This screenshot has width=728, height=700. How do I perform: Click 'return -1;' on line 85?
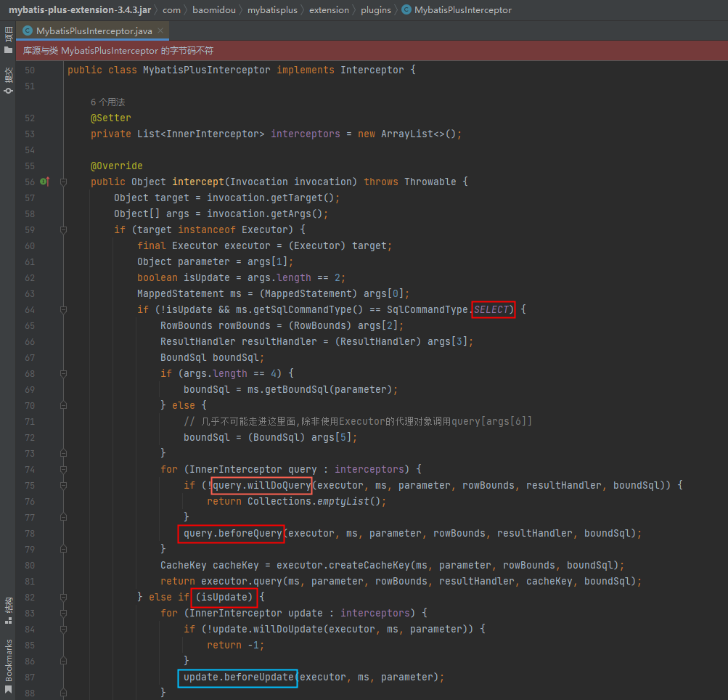click(x=235, y=646)
